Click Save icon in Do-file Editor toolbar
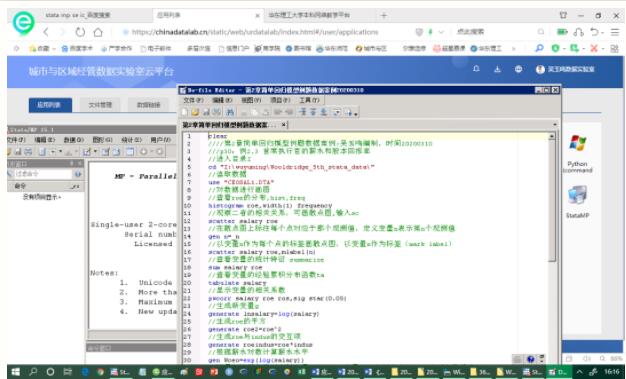 (x=206, y=113)
